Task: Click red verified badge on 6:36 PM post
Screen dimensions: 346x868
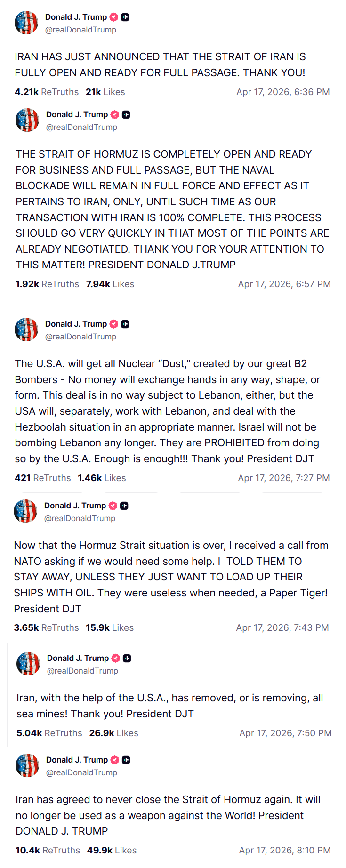Action: tap(114, 17)
